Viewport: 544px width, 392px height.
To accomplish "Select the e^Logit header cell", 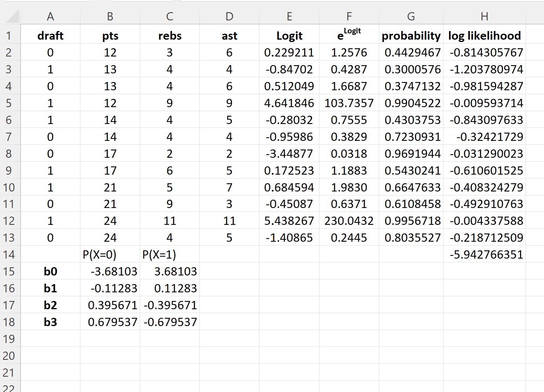I will [x=349, y=35].
